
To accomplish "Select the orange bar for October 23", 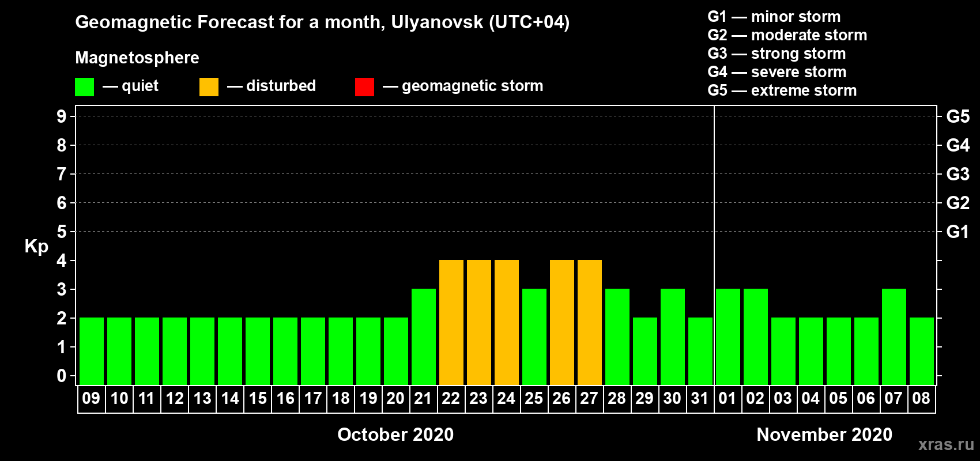I will coord(479,322).
